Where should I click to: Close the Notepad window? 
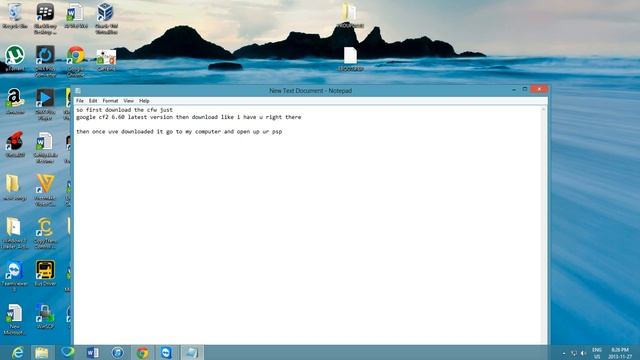pyautogui.click(x=539, y=89)
